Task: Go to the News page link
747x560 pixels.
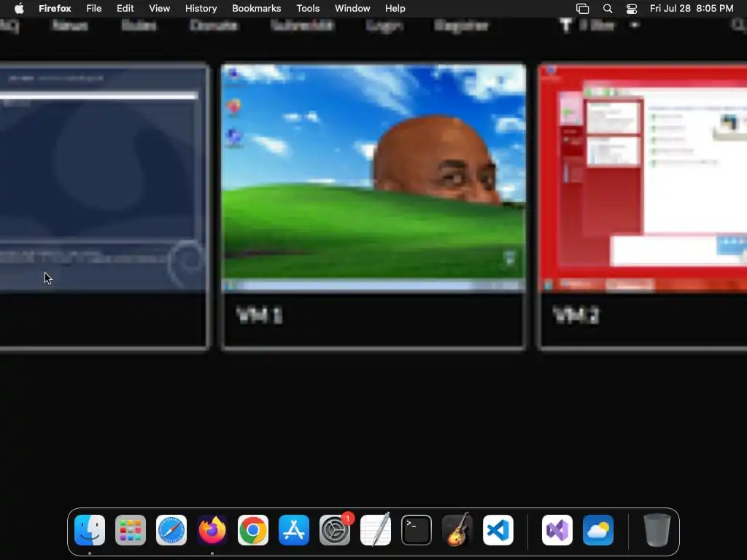Action: pos(69,26)
